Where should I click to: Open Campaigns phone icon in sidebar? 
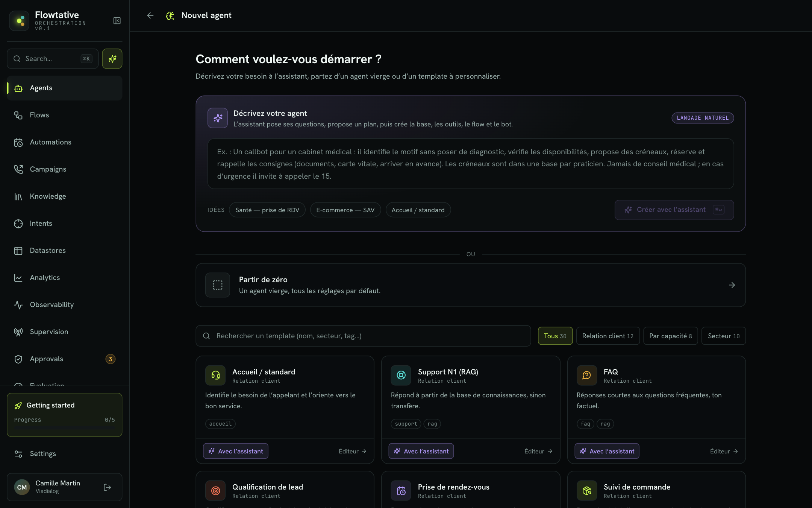[x=18, y=169]
